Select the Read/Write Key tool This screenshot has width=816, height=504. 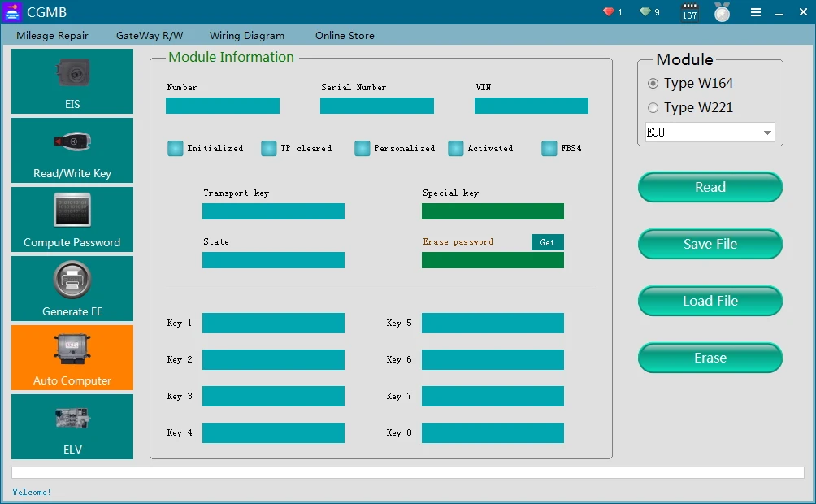(72, 150)
